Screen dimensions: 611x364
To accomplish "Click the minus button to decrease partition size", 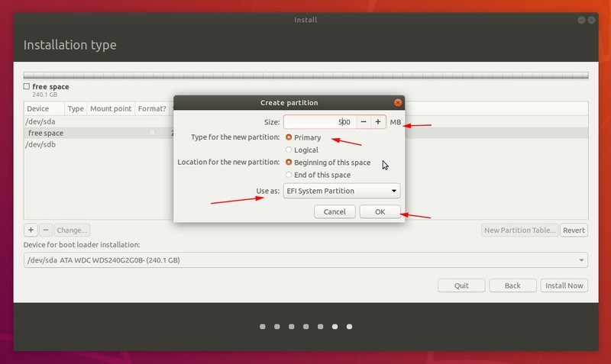I will (x=364, y=122).
